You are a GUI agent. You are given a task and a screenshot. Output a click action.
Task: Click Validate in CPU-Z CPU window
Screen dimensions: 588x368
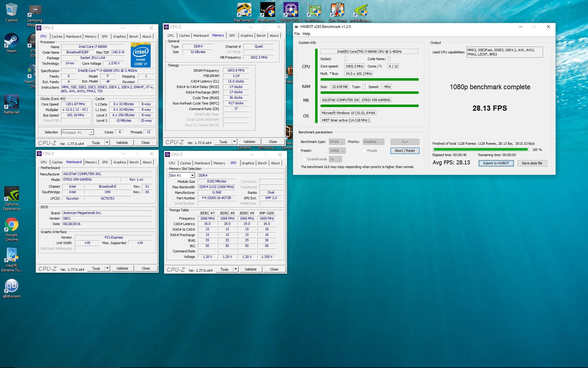pos(122,143)
